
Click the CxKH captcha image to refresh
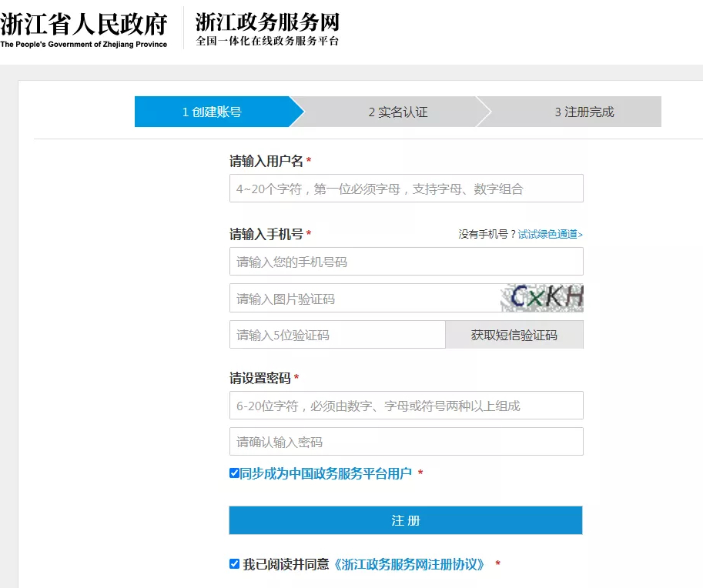pyautogui.click(x=543, y=297)
